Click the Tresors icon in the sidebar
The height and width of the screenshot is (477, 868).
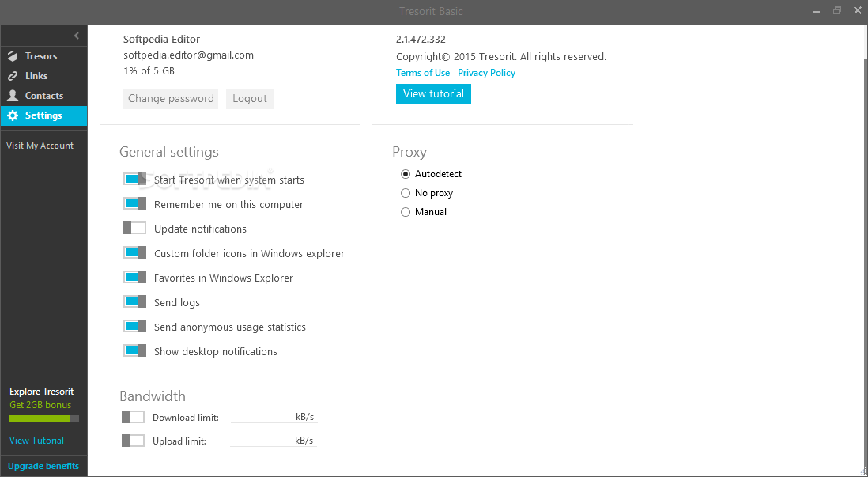click(13, 56)
